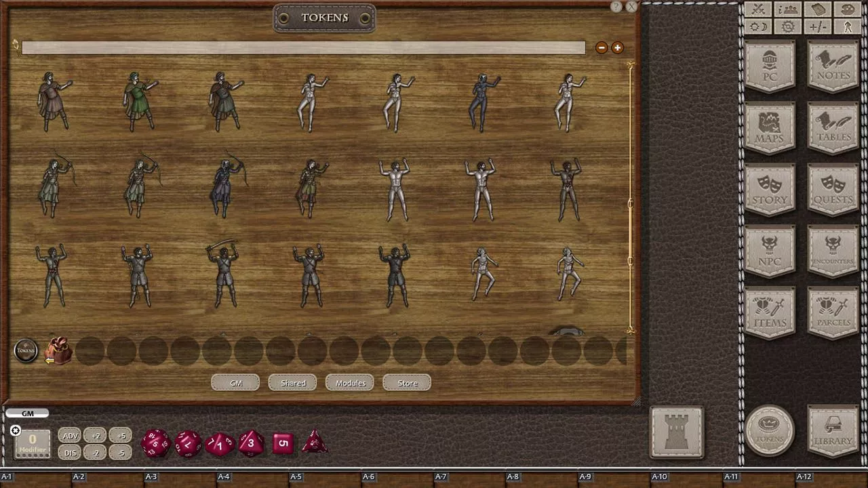Open the +/- Modifiers icon
868x488 pixels.
818,27
